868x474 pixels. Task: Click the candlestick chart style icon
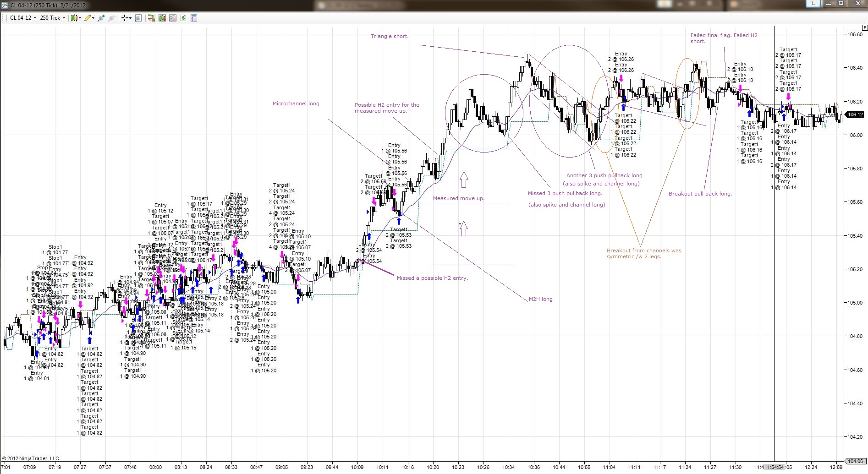point(74,18)
